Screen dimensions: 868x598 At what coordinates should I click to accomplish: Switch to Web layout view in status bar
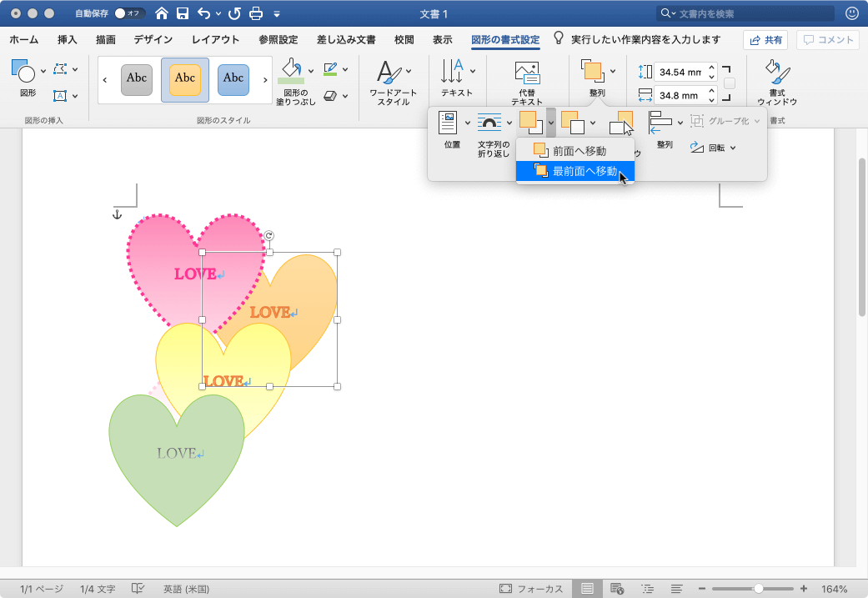coord(617,588)
